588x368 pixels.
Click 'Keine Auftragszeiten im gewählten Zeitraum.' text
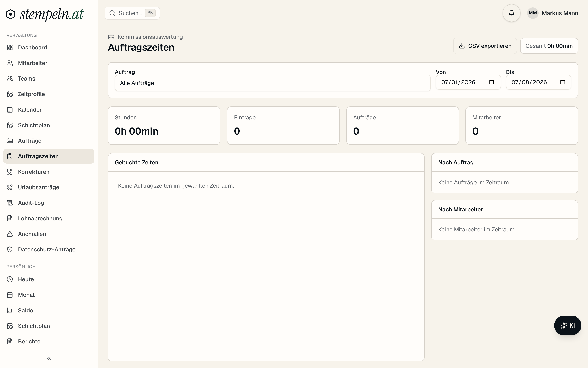pos(176,186)
